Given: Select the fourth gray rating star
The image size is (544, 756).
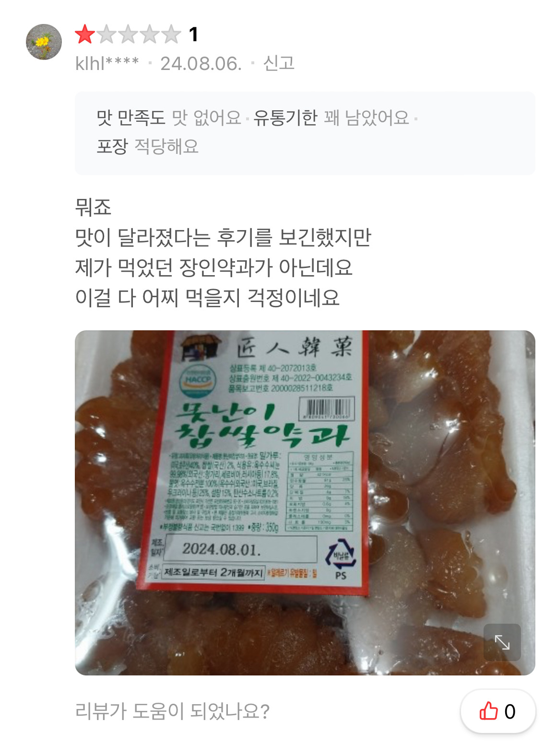Looking at the screenshot, I should pyautogui.click(x=150, y=34).
